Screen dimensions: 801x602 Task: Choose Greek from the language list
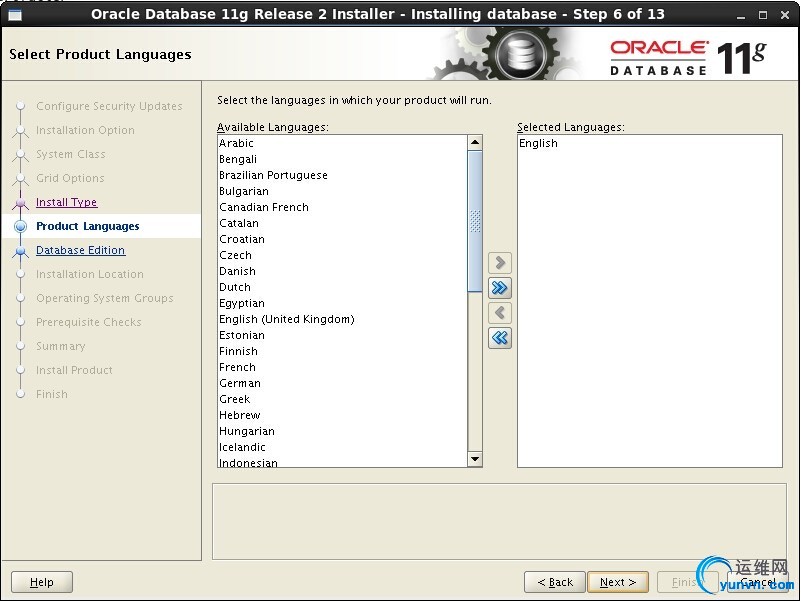(342, 399)
